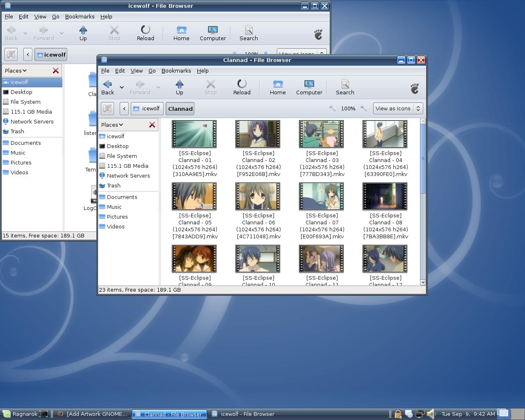Viewport: 525px width, 420px height.
Task: Select File System in Clannad sidebar
Action: pos(128,156)
